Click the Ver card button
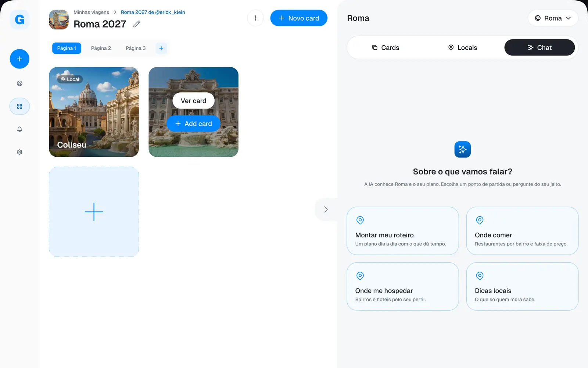588x368 pixels. [193, 100]
